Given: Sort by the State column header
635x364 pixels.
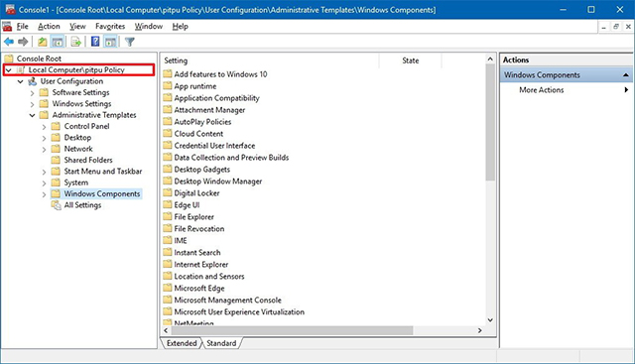Looking at the screenshot, I should pos(410,61).
